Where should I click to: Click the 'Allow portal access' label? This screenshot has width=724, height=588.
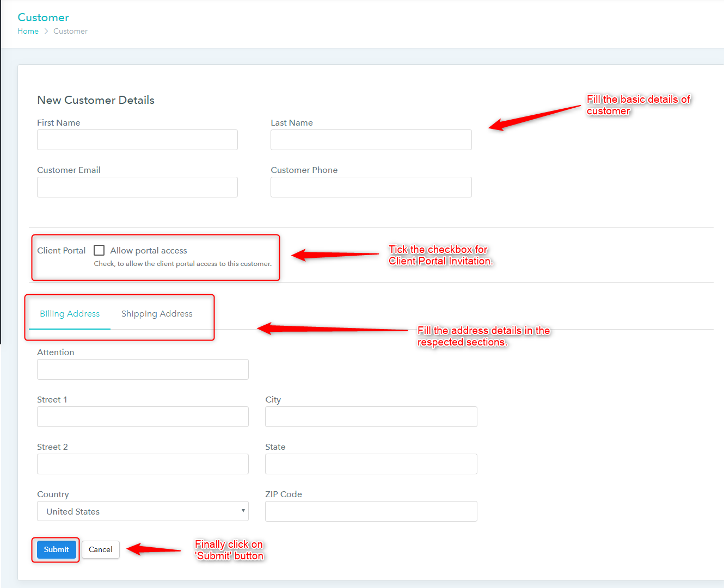(x=149, y=250)
